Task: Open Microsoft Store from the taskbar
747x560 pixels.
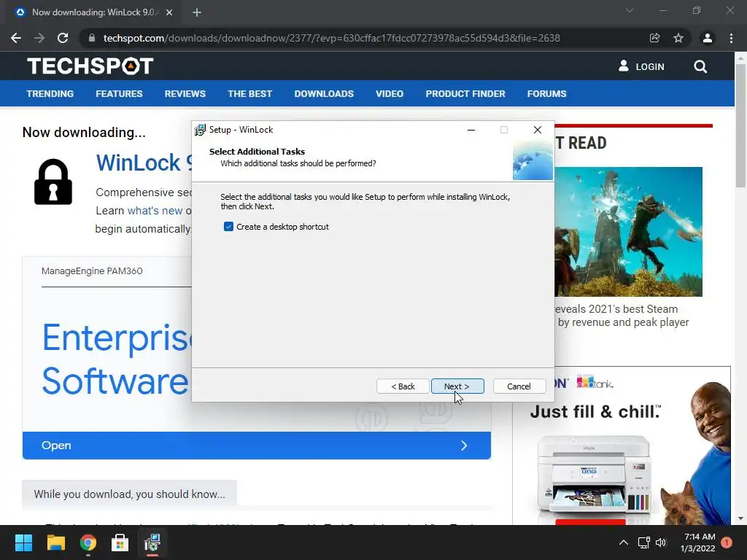Action: coord(120,542)
